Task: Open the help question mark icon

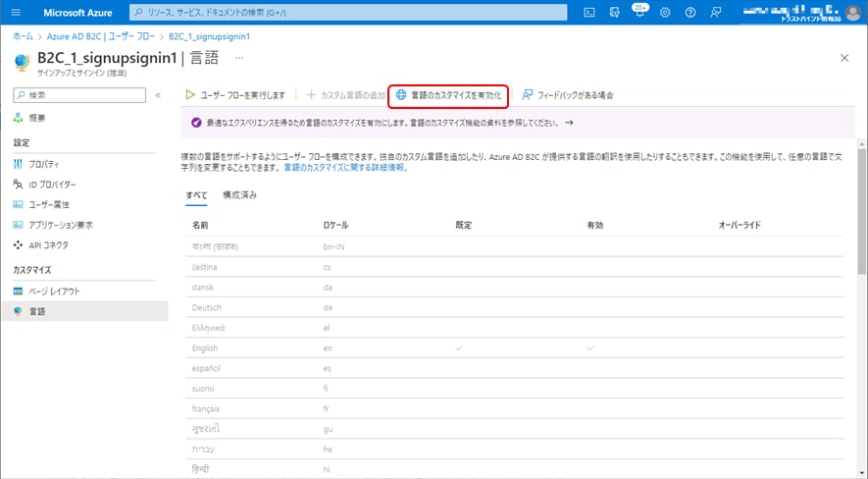Action: pyautogui.click(x=690, y=12)
